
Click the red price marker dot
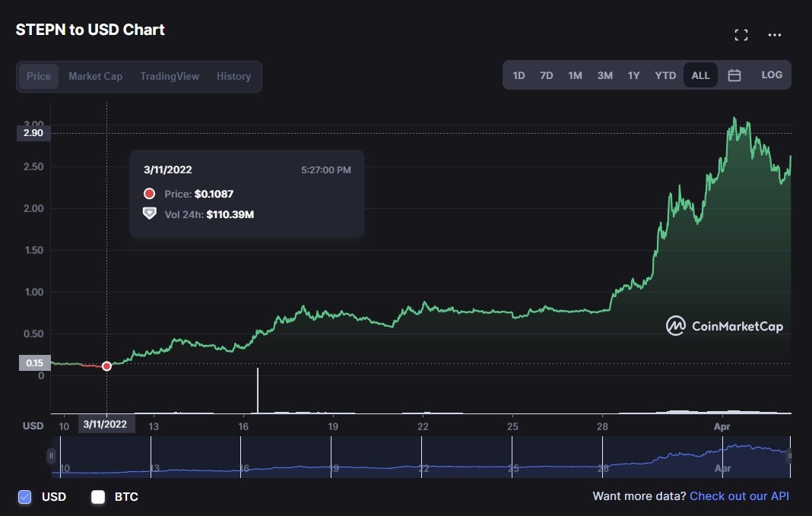[106, 366]
